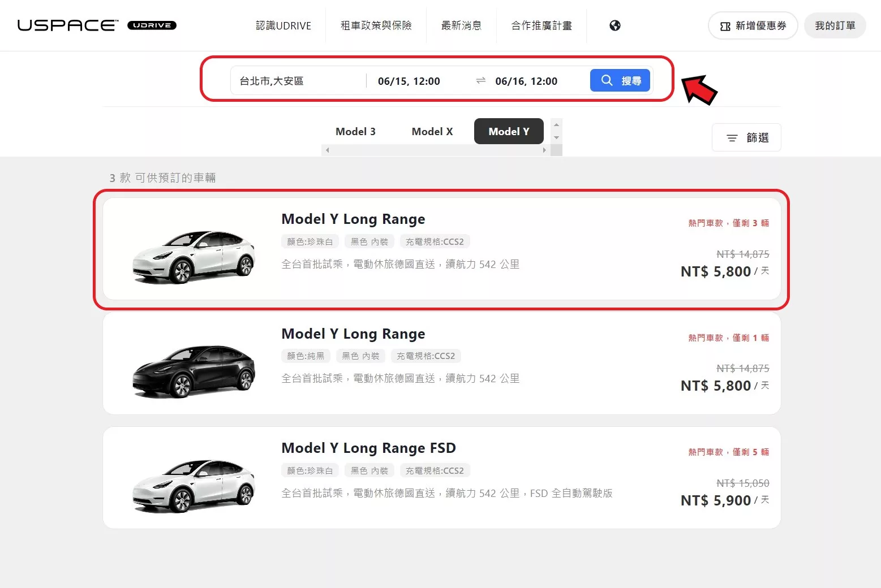Switch to the Model 3 tab
This screenshot has height=588, width=881.
tap(355, 131)
